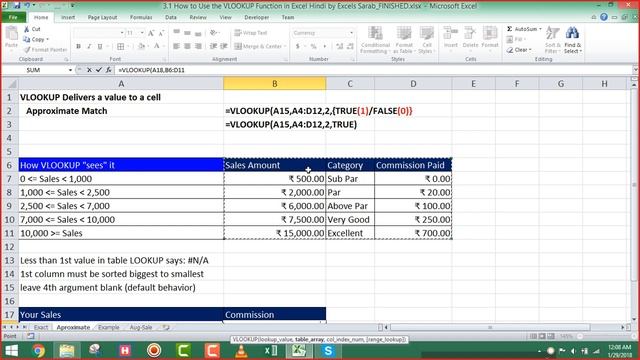Open the Font name dropdown
The height and width of the screenshot is (360, 640).
point(122,33)
